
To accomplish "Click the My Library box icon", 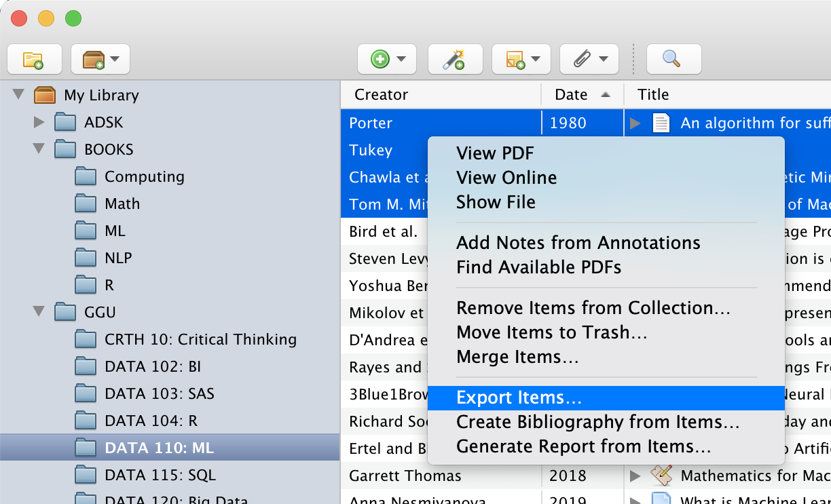I will [44, 95].
